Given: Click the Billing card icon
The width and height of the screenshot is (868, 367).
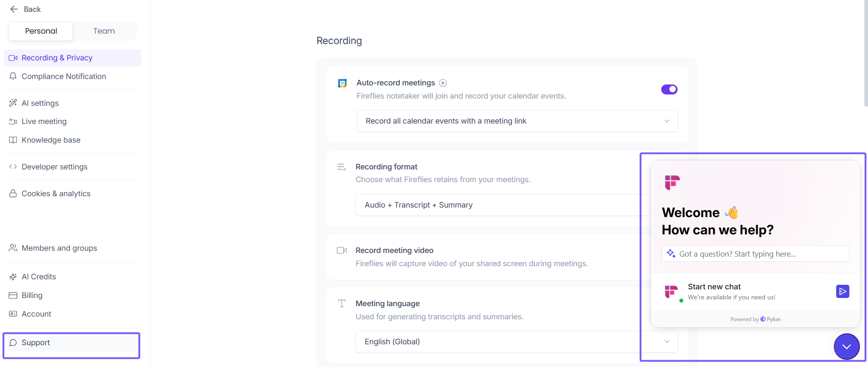Looking at the screenshot, I should [13, 295].
